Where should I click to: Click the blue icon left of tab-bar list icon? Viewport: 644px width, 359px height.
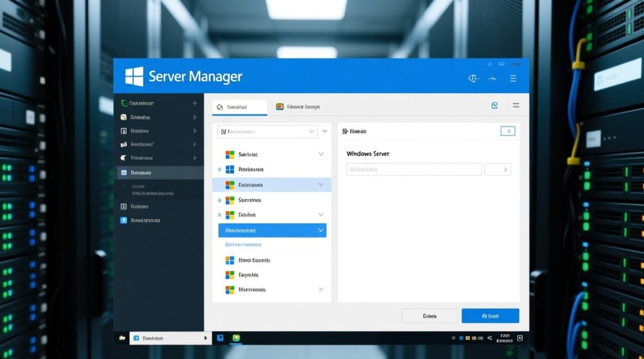click(x=494, y=105)
